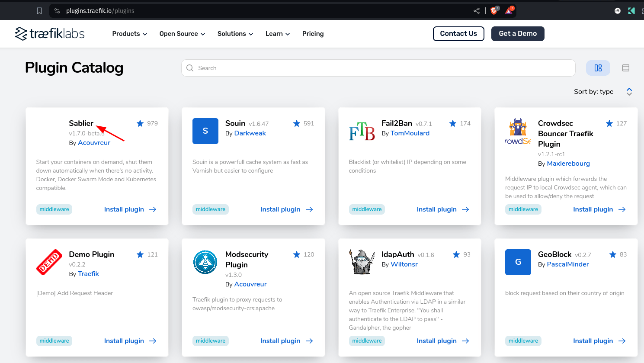The width and height of the screenshot is (644, 363).
Task: Click the Fail2Ban FTB logo
Action: (362, 131)
